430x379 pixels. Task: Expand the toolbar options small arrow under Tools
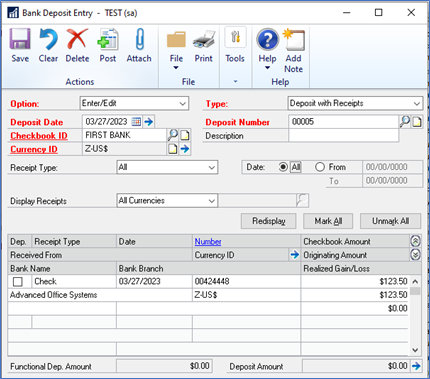tap(235, 81)
